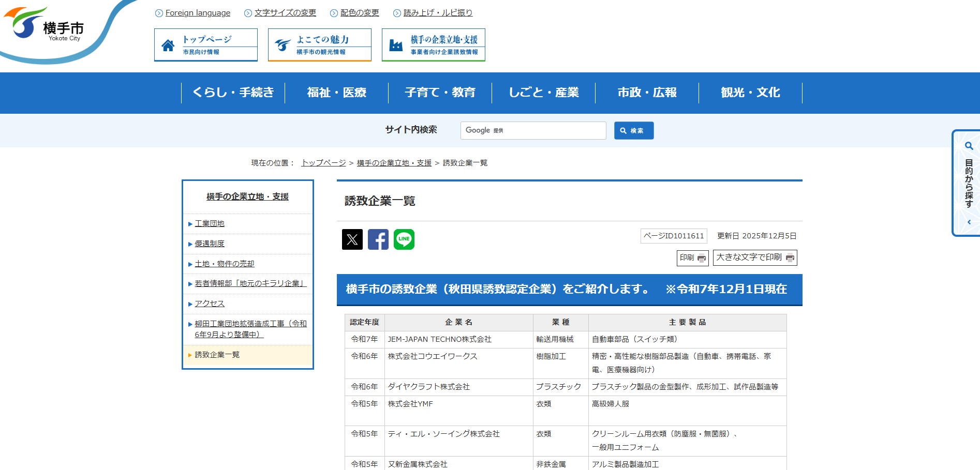Click the arrow icon beside 読み上げ・ルビ振り
Image resolution: width=980 pixels, height=470 pixels.
397,13
